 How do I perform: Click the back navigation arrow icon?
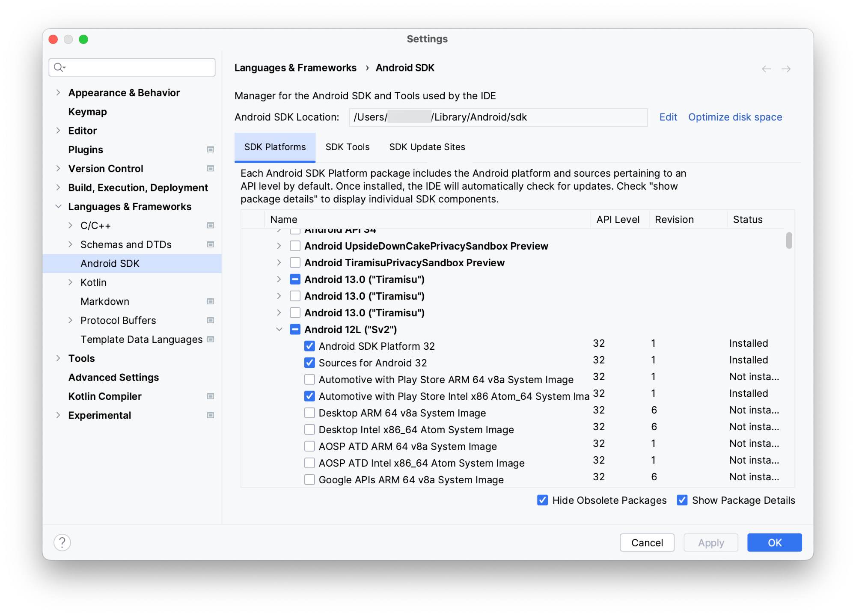pos(766,68)
